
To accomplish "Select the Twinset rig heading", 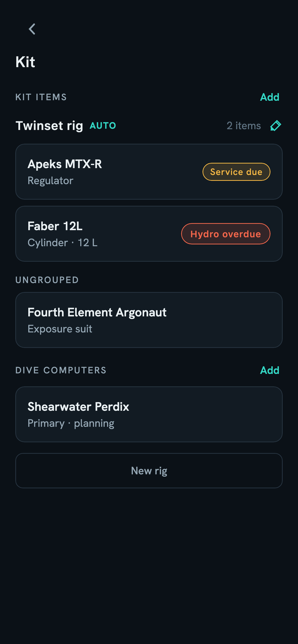I will 49,126.
